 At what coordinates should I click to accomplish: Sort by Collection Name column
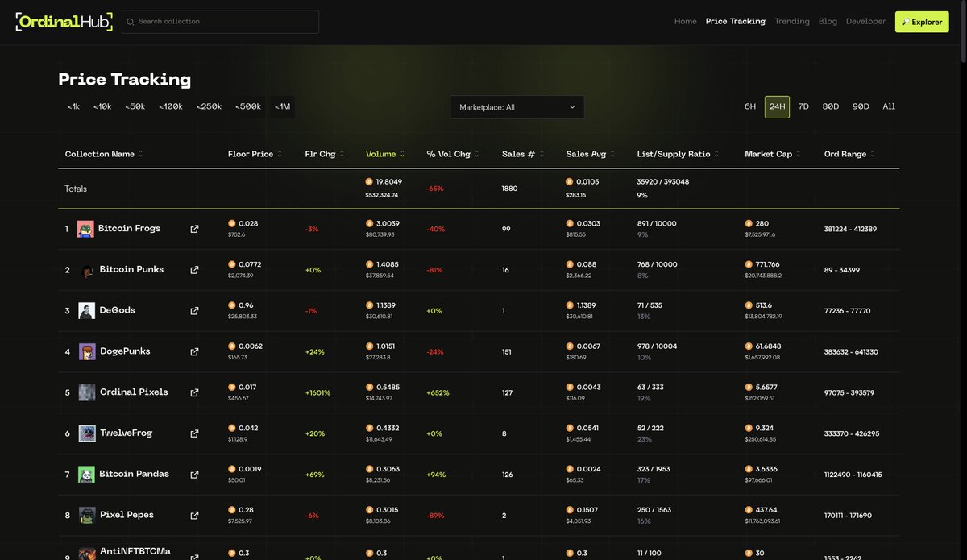coord(104,154)
